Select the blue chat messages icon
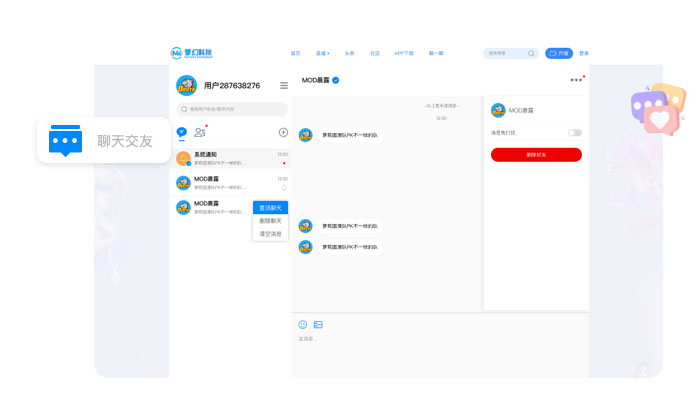Image resolution: width=700 pixels, height=420 pixels. [182, 132]
